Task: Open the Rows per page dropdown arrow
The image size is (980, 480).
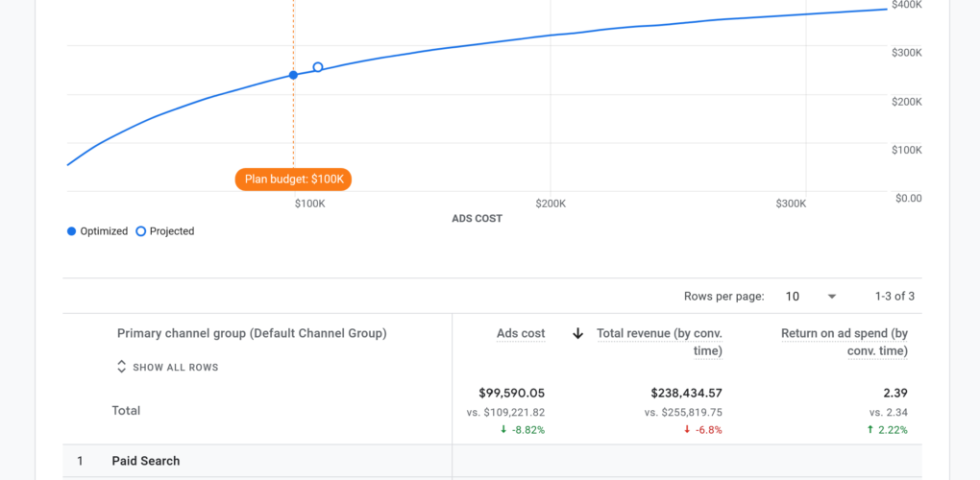Action: coord(832,297)
